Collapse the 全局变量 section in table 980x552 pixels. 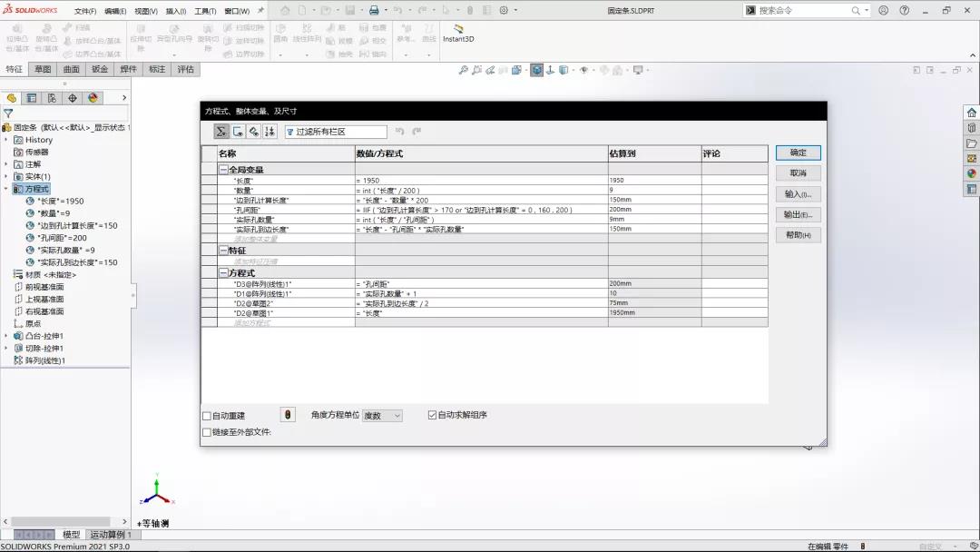(223, 170)
